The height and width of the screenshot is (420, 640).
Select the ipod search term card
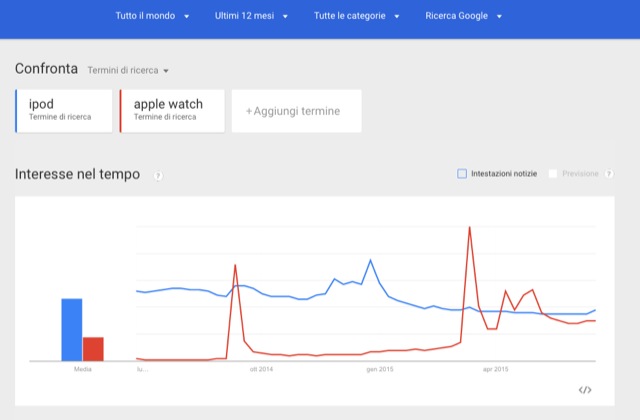coord(65,110)
